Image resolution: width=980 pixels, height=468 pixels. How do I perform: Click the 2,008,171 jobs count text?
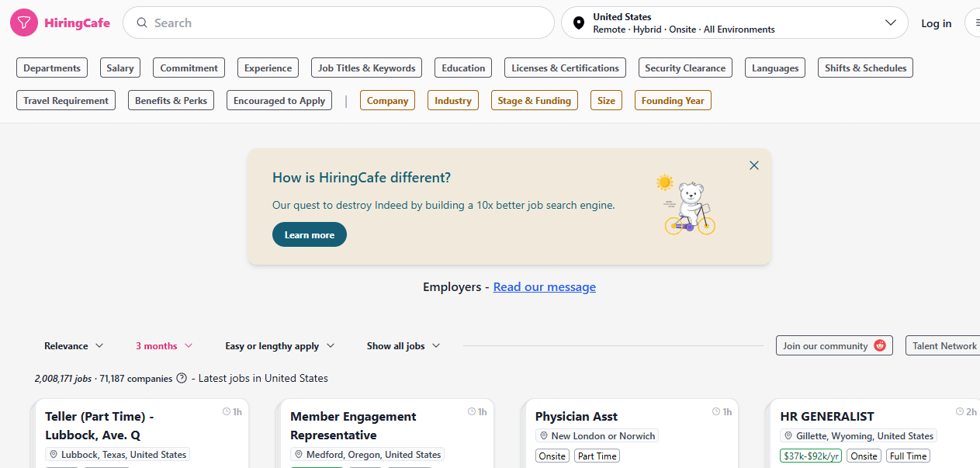tap(63, 379)
